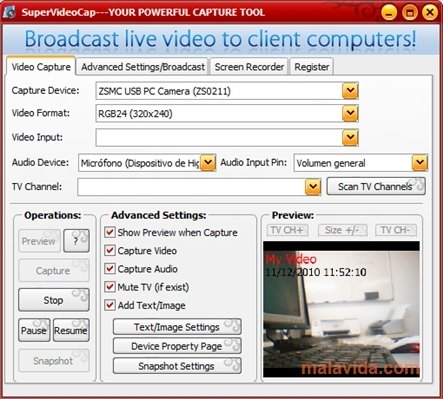Click the grayed Preview button in Operations
This screenshot has height=399, width=443.
coord(39,241)
